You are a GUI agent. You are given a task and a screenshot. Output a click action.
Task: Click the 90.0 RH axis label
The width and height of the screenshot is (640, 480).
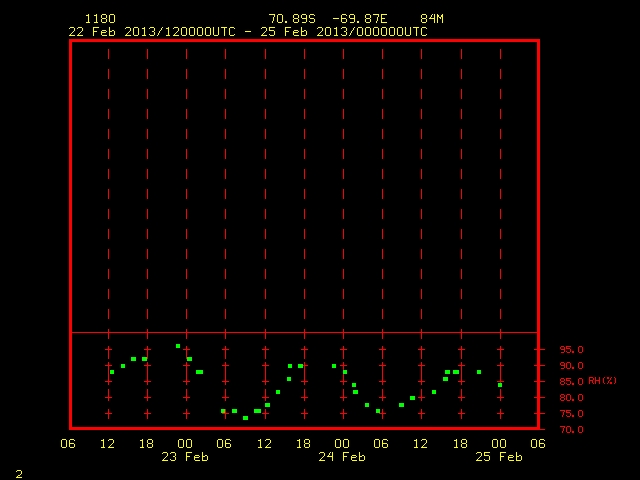pyautogui.click(x=571, y=366)
